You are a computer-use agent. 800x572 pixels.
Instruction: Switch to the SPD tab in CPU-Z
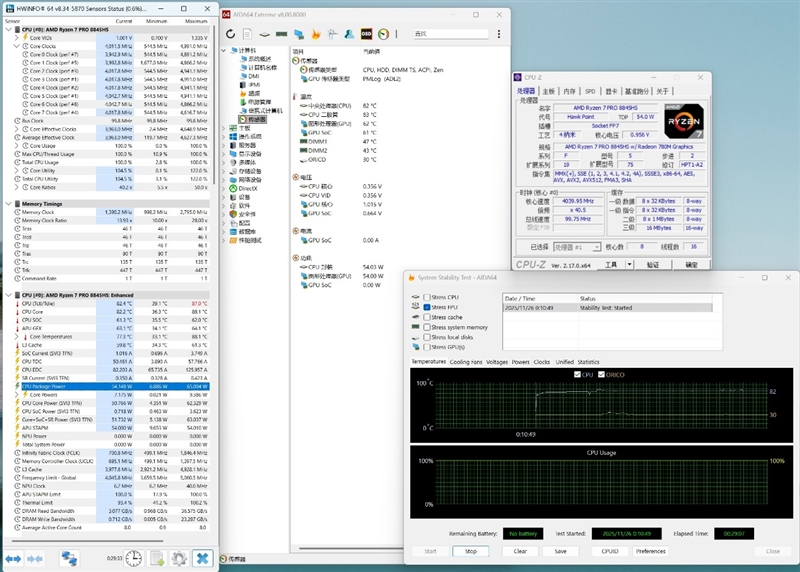(589, 91)
